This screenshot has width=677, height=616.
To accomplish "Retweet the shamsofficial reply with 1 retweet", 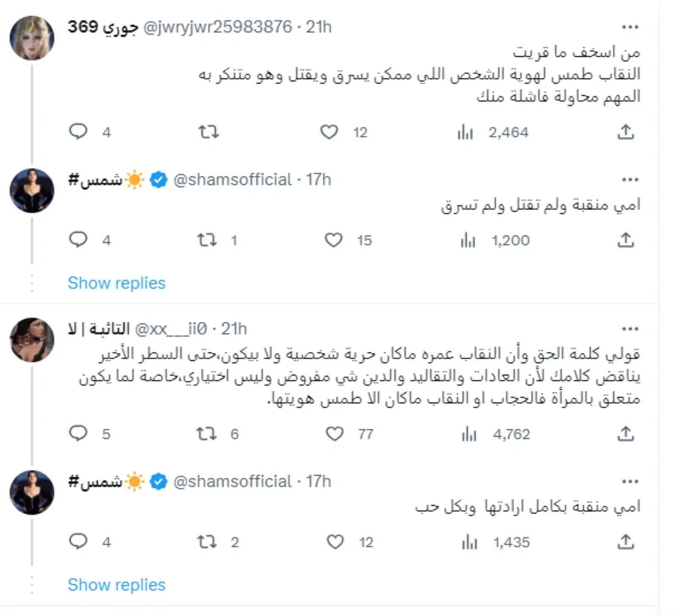I will pyautogui.click(x=207, y=240).
